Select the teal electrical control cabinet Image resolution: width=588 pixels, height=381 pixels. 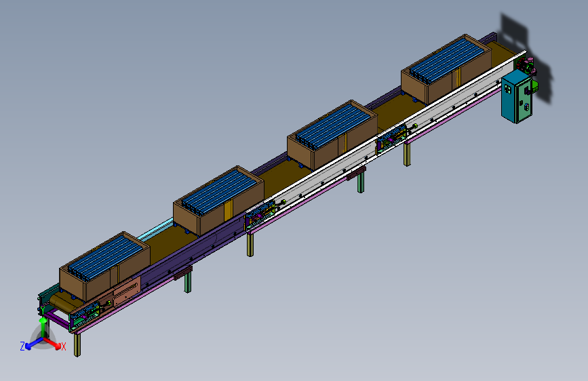click(x=516, y=96)
